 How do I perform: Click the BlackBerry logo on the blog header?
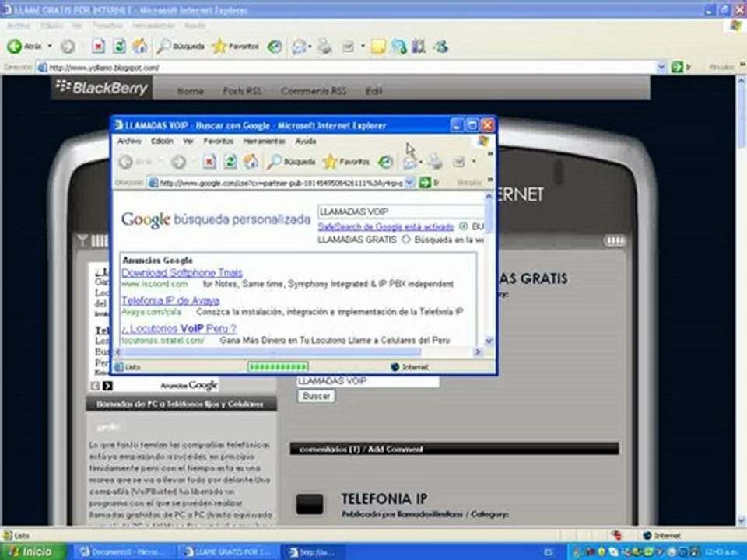click(x=102, y=88)
